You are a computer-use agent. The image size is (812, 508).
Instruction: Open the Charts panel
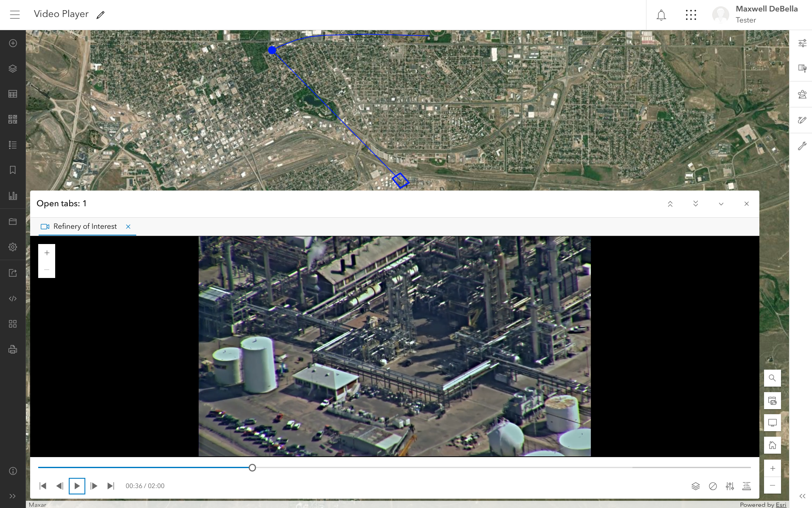pyautogui.click(x=13, y=196)
